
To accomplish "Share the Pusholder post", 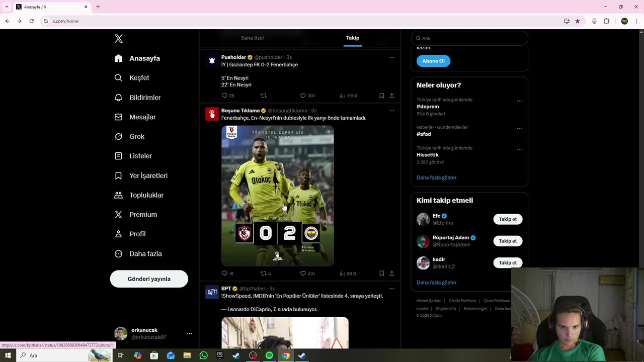I will 392,96.
